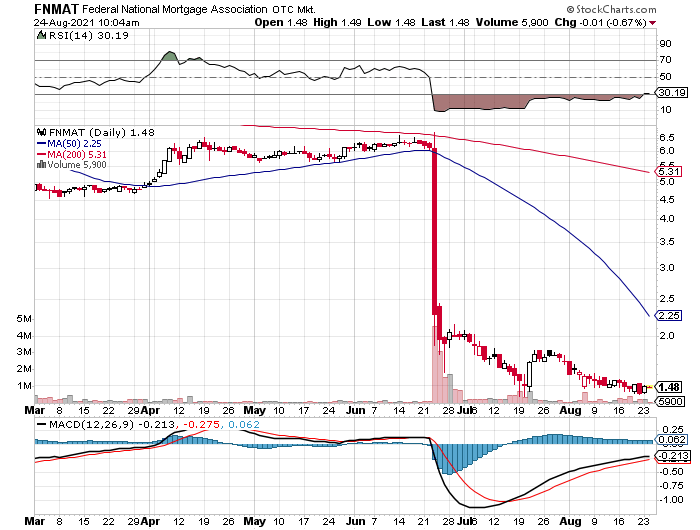The image size is (700, 530).
Task: Click the May label on price axis
Action: 254,410
